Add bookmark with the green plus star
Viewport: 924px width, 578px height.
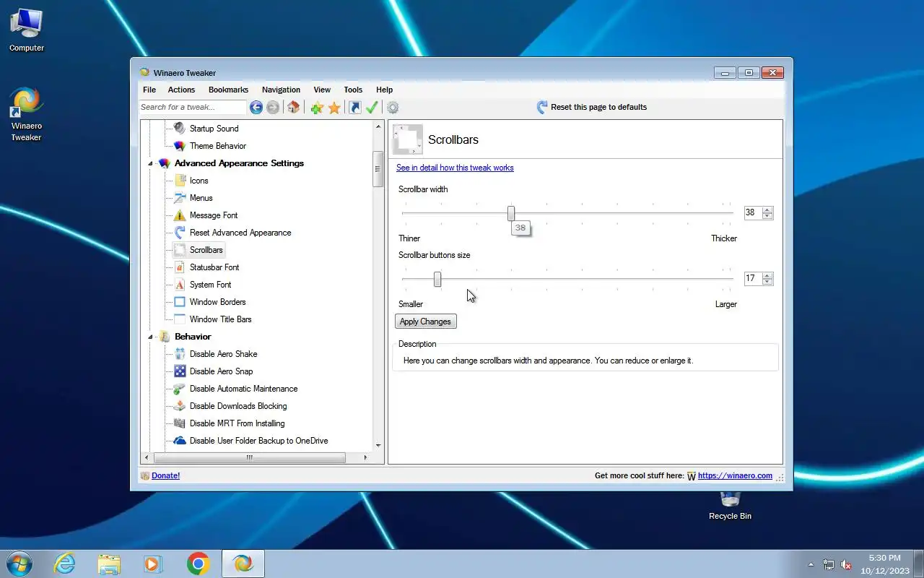[x=317, y=108]
